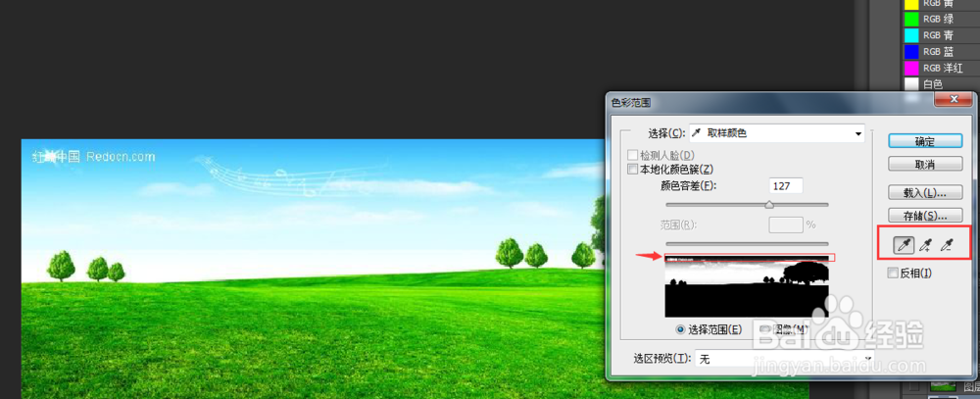Image resolution: width=980 pixels, height=399 pixels.
Task: Click the 存储(S)... button
Action: [x=925, y=216]
